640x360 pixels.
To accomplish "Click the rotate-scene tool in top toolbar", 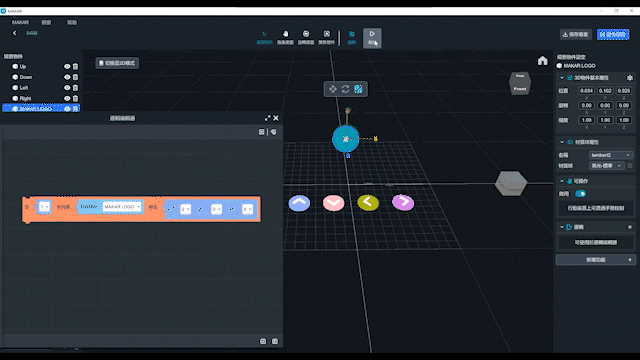I will coord(306,37).
